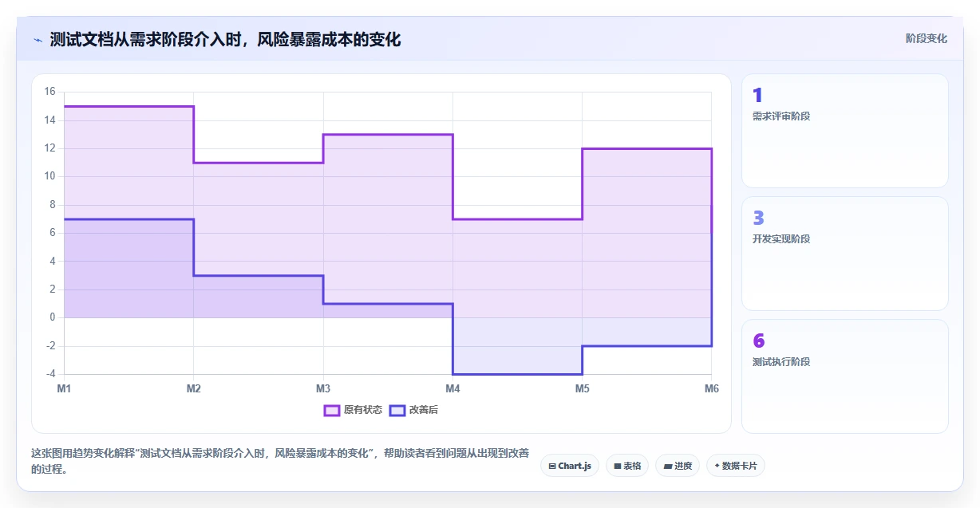980x508 pixels.
Task: Click the 10 y-axis tick label
Action: (x=49, y=176)
